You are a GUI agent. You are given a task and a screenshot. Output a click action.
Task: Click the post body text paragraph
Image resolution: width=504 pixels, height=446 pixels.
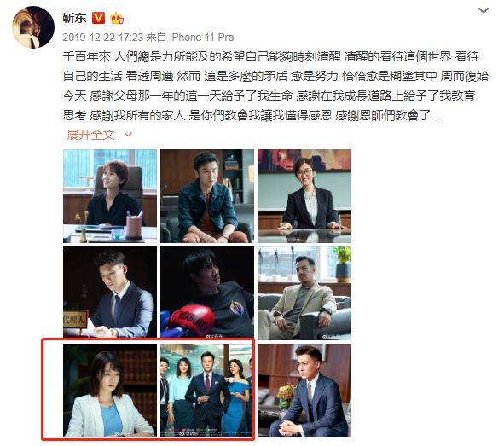[x=275, y=86]
